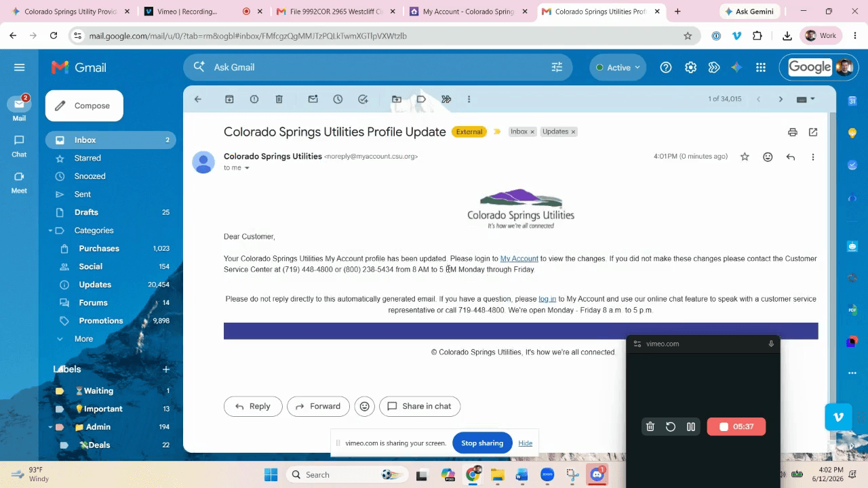
Task: Mark email as unread icon
Action: coord(313,99)
